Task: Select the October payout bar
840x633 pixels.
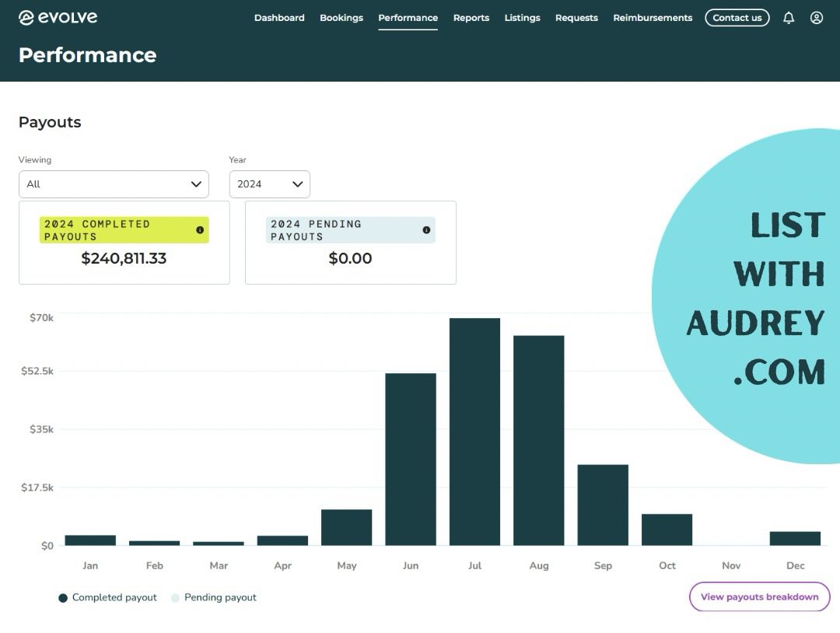Action: coord(667,530)
